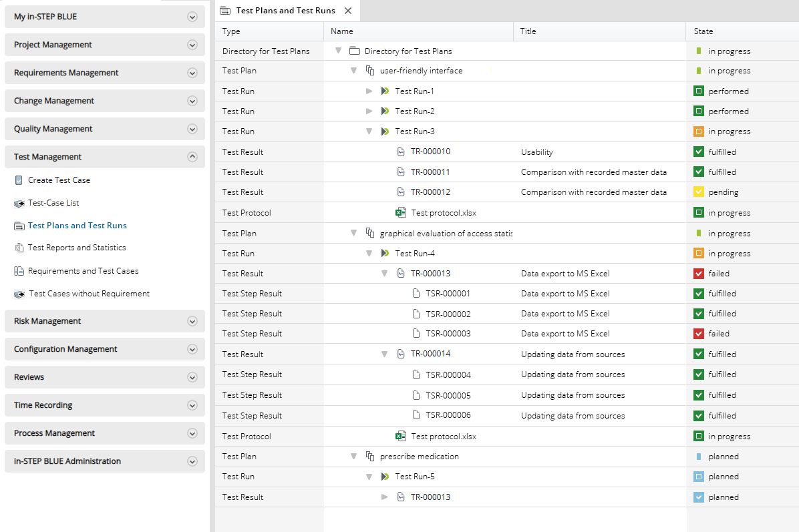Viewport: 799px width, 532px height.
Task: Click the Test Reports and Statistics icon
Action: point(19,247)
